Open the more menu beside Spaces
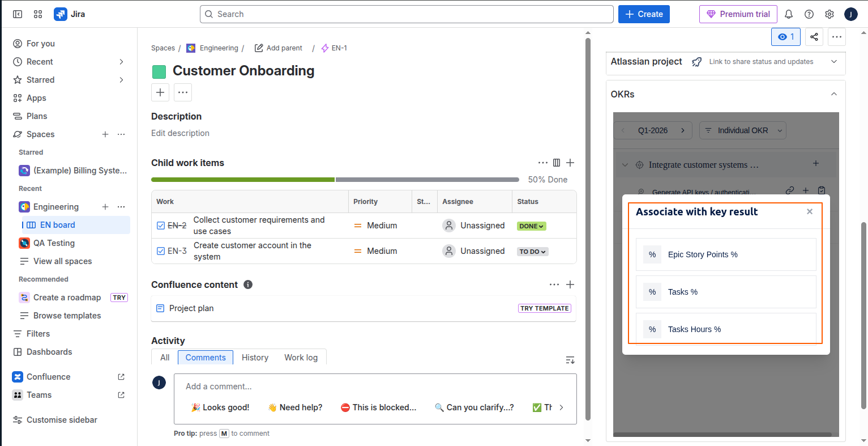This screenshot has width=868, height=446. 121,134
